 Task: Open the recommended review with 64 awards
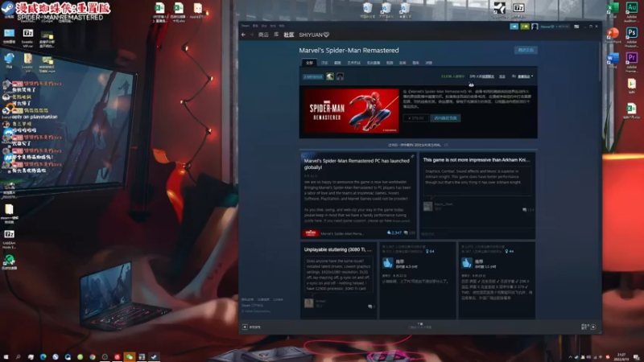coord(418,281)
